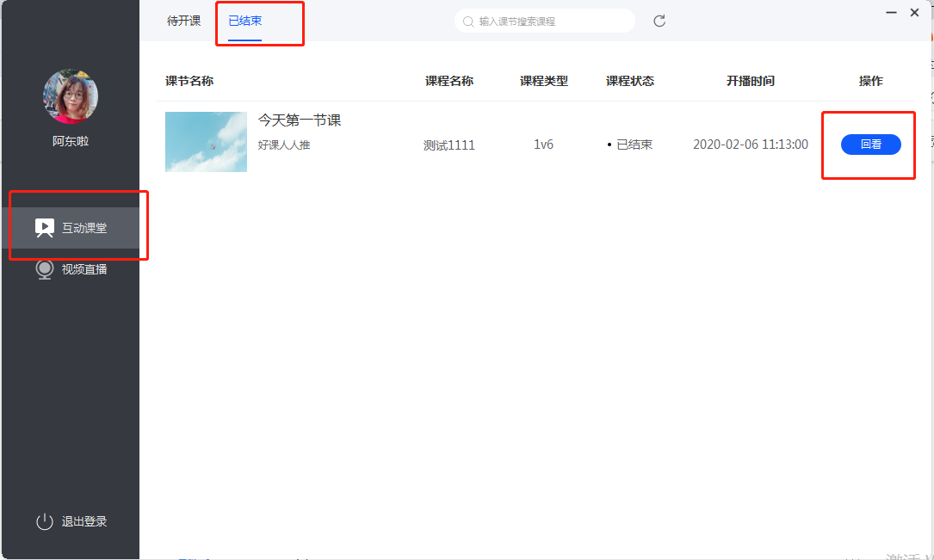Image resolution: width=934 pixels, height=560 pixels.
Task: Minimize the application window
Action: coord(891,13)
